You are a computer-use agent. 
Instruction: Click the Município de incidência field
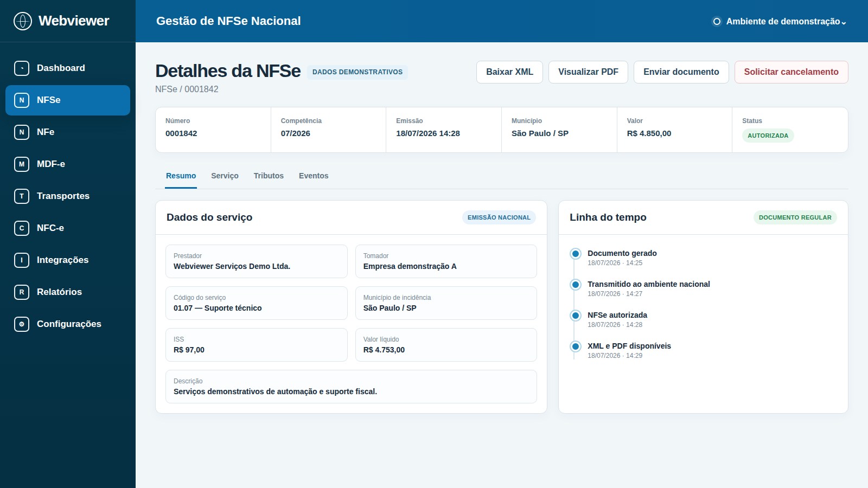446,303
